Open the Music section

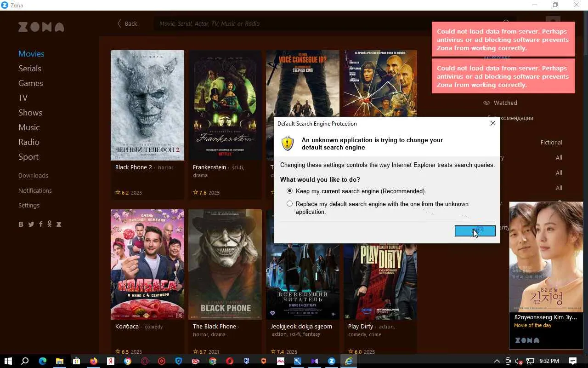[29, 127]
